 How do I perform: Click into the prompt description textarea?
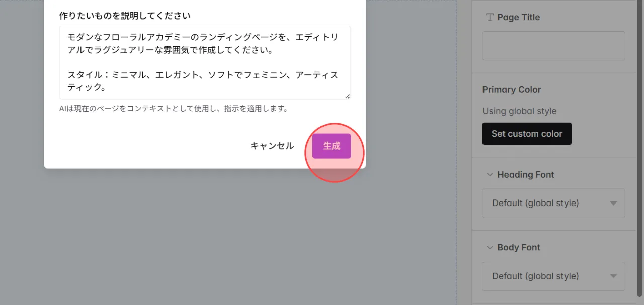click(205, 62)
